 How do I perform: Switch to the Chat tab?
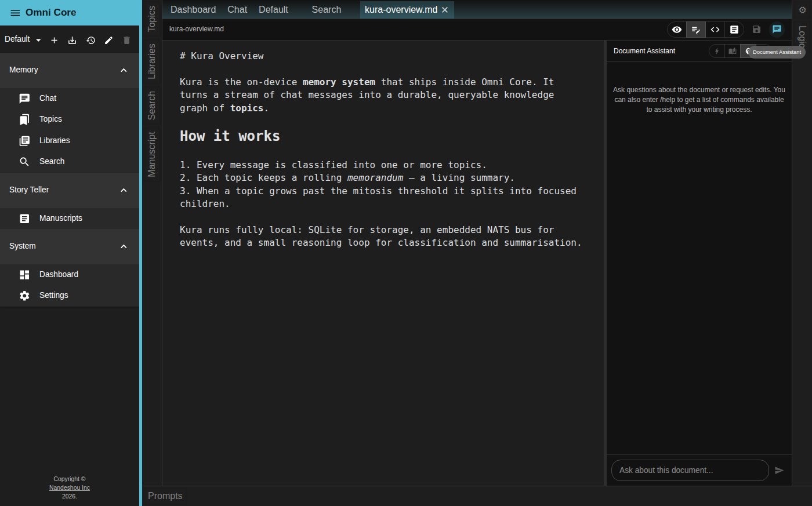point(237,9)
